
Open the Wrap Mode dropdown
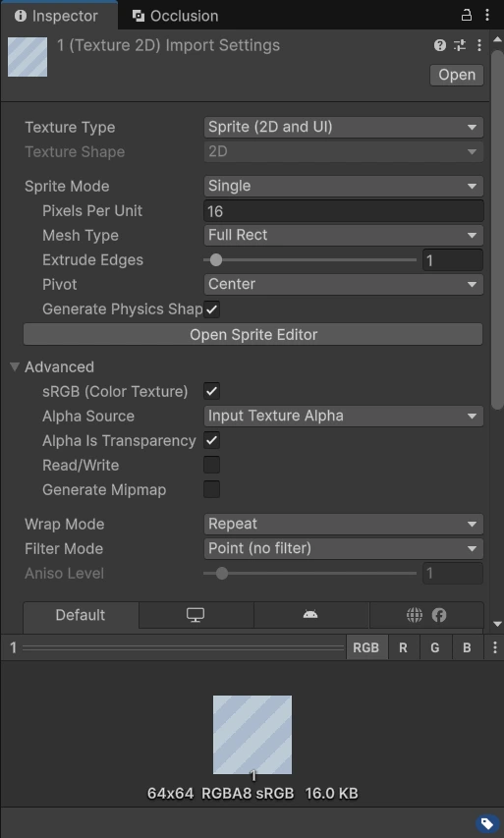pos(344,524)
